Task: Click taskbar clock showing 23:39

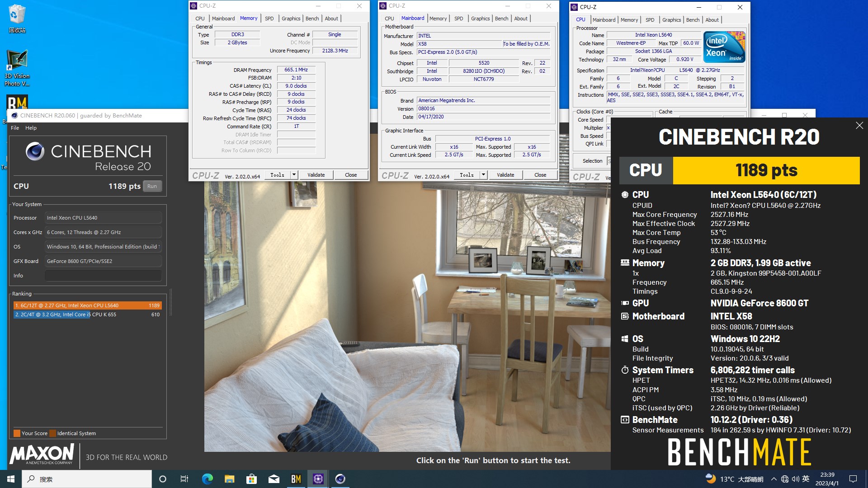Action: [827, 479]
